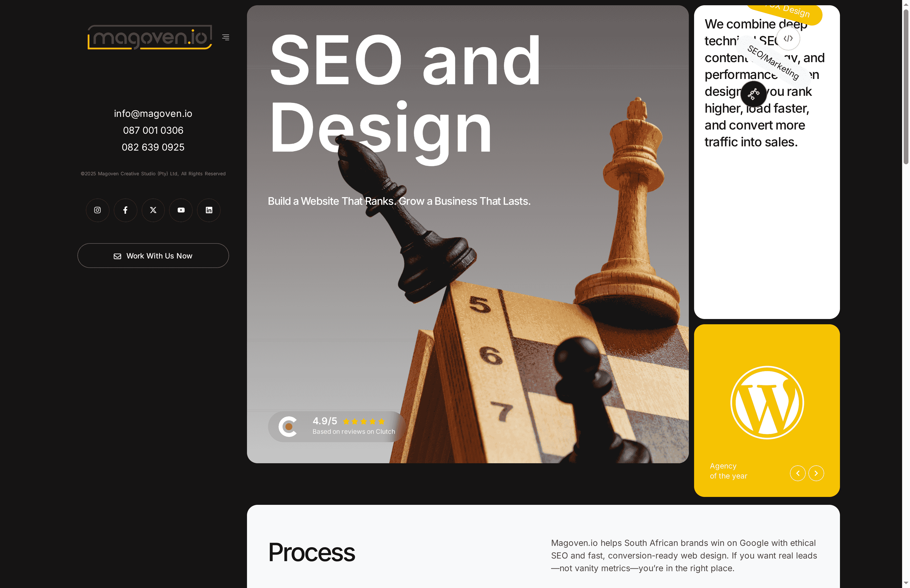910x588 pixels.
Task: Open the hamburger menu beside the logo
Action: 226,37
